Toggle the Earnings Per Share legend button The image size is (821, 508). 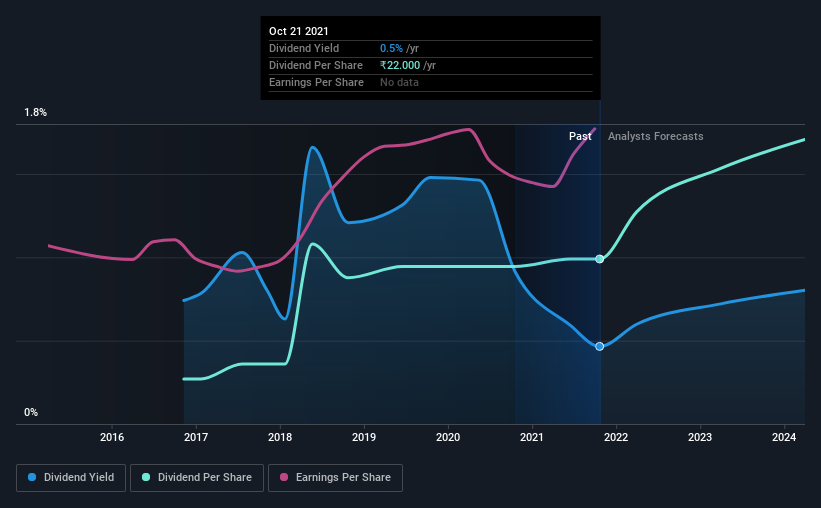(x=335, y=478)
